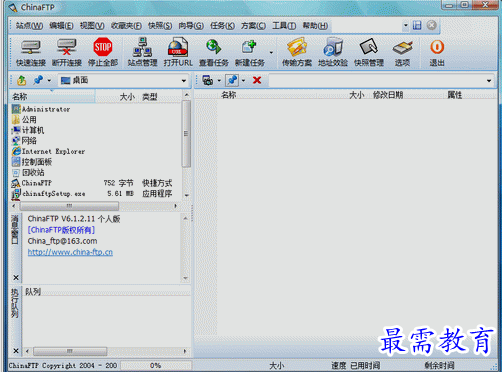The image size is (502, 372).
Task: Select the 网络 item
Action: point(24,141)
